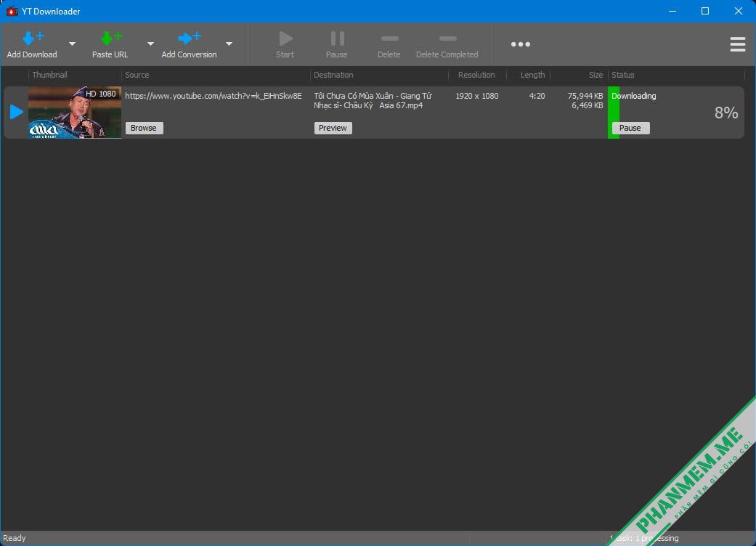Click the Add Download toolbar icon
Screen dimensions: 756x546
point(32,38)
